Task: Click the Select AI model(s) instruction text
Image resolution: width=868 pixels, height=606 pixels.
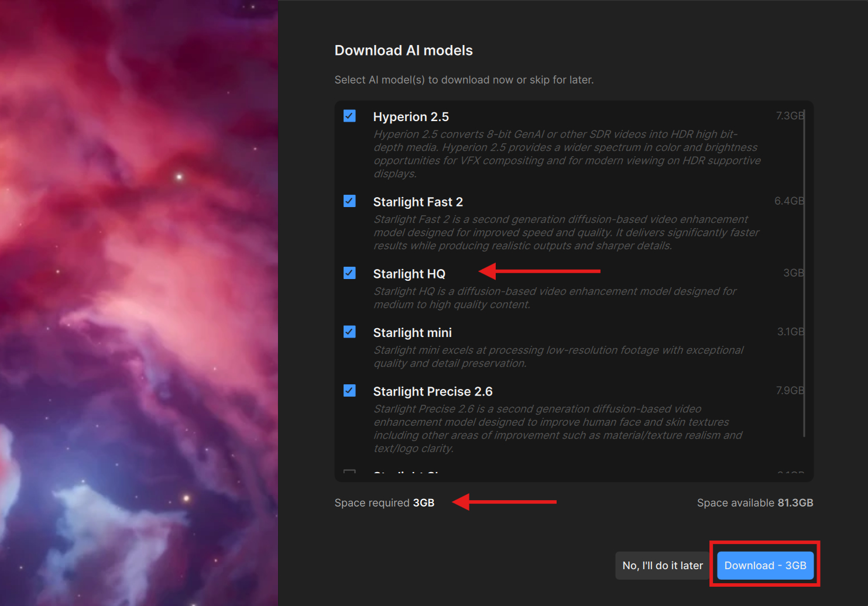Action: pyautogui.click(x=464, y=80)
